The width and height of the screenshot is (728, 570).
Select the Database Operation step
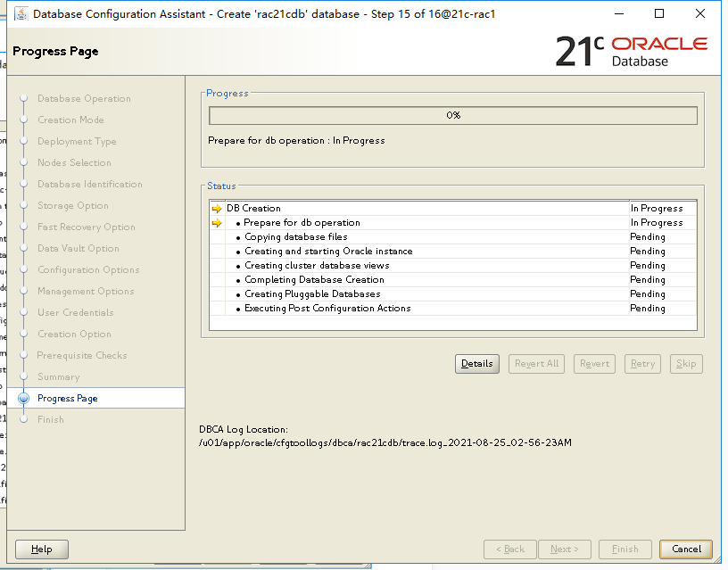[84, 98]
